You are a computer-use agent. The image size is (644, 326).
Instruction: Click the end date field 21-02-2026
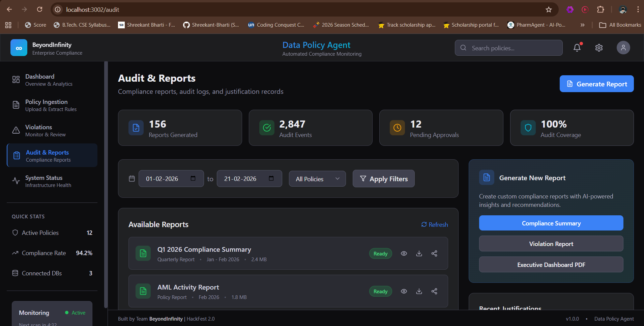click(249, 179)
